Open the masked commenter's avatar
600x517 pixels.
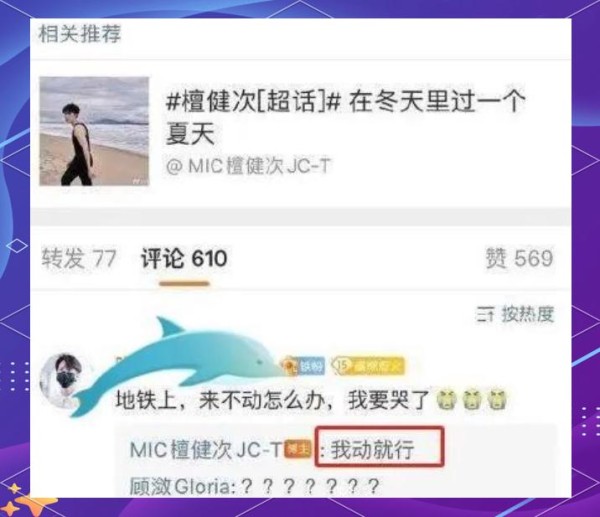[x=64, y=380]
